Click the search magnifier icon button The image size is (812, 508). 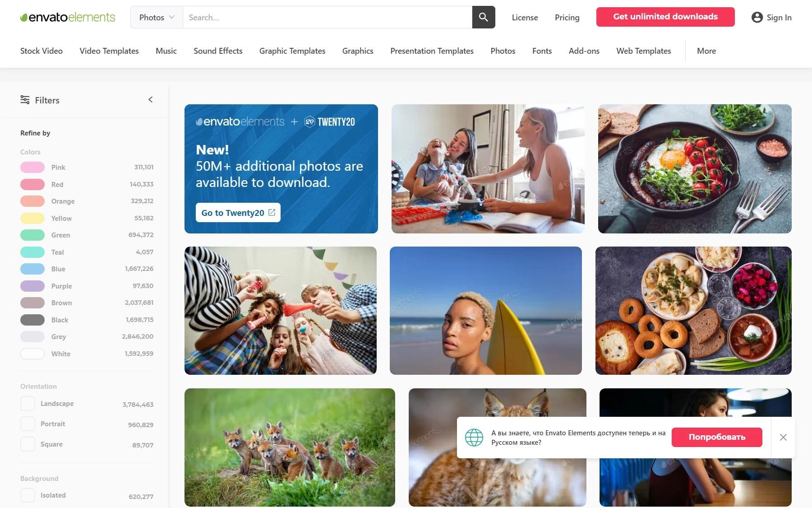click(483, 17)
